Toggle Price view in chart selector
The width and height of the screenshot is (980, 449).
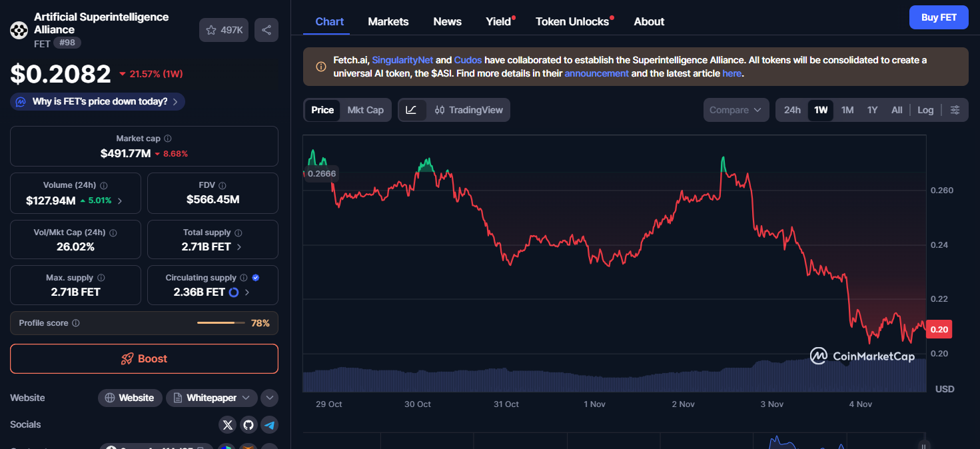point(322,110)
